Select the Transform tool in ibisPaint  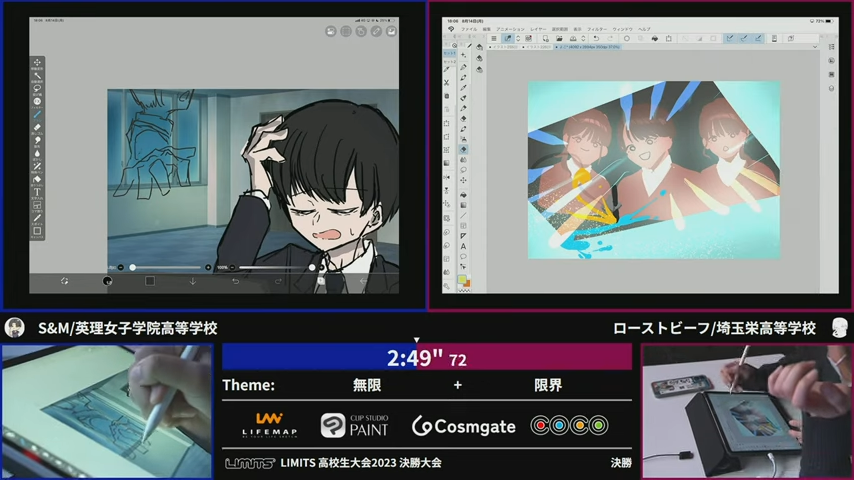coord(37,63)
